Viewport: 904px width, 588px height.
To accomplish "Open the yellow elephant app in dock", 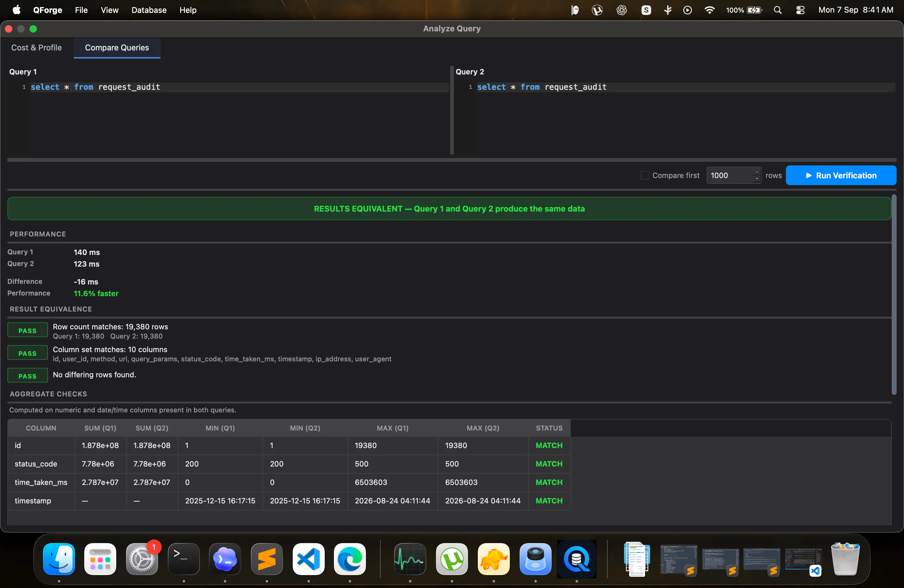I will click(494, 559).
